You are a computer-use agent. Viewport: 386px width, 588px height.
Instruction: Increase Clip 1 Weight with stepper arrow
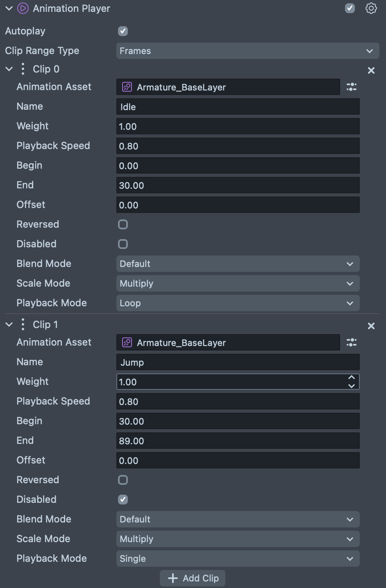(x=352, y=378)
